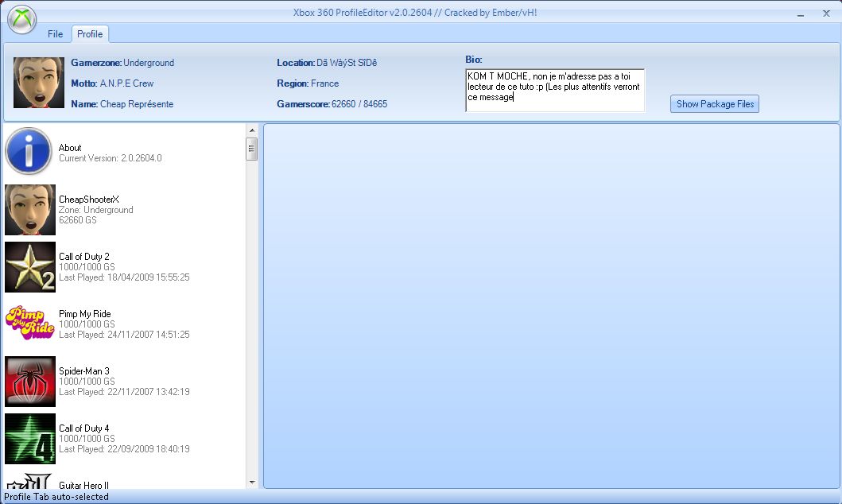This screenshot has height=504, width=842.
Task: Click the scroll down arrow of game list
Action: pos(252,483)
